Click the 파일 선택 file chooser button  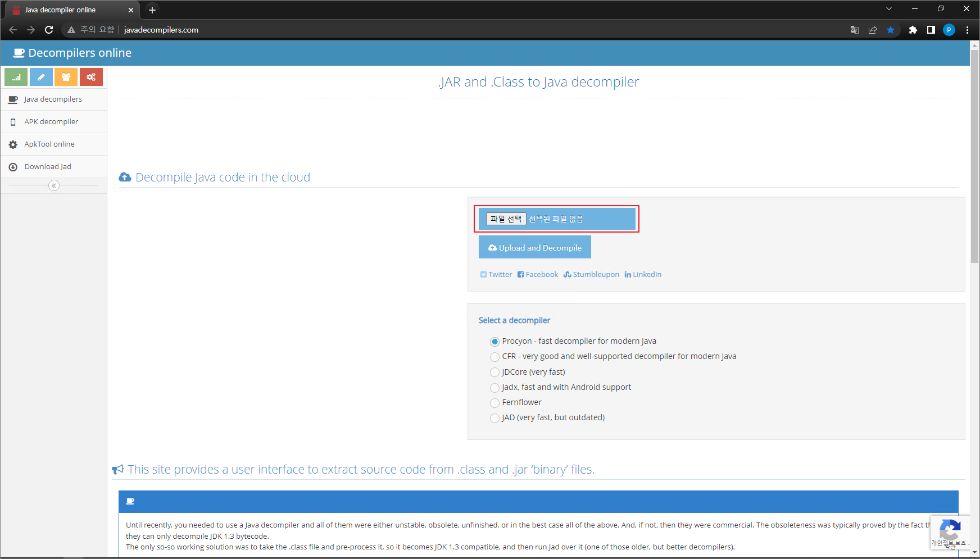[x=506, y=219]
